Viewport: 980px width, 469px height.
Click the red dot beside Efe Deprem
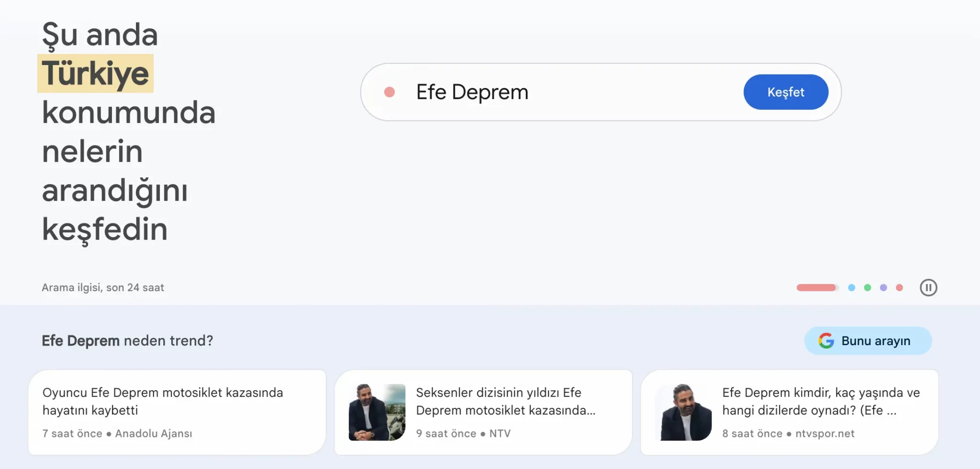point(390,92)
